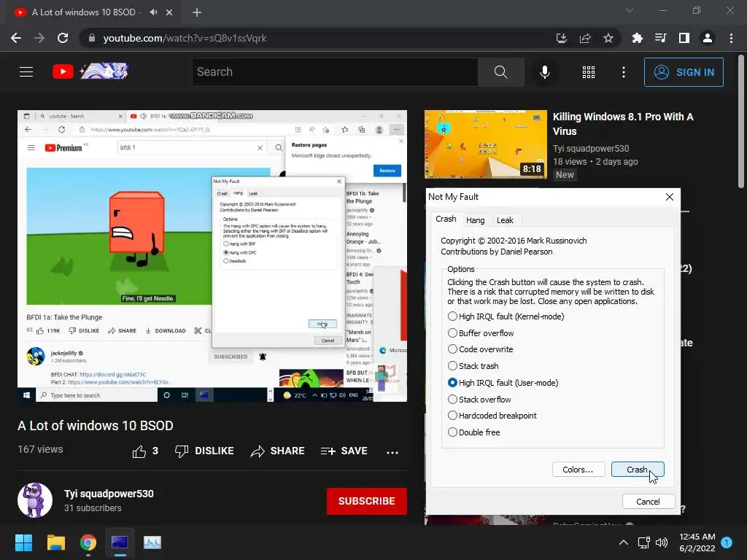Select the Hardcoded breakpoint option
This screenshot has width=747, height=560.
[x=492, y=415]
